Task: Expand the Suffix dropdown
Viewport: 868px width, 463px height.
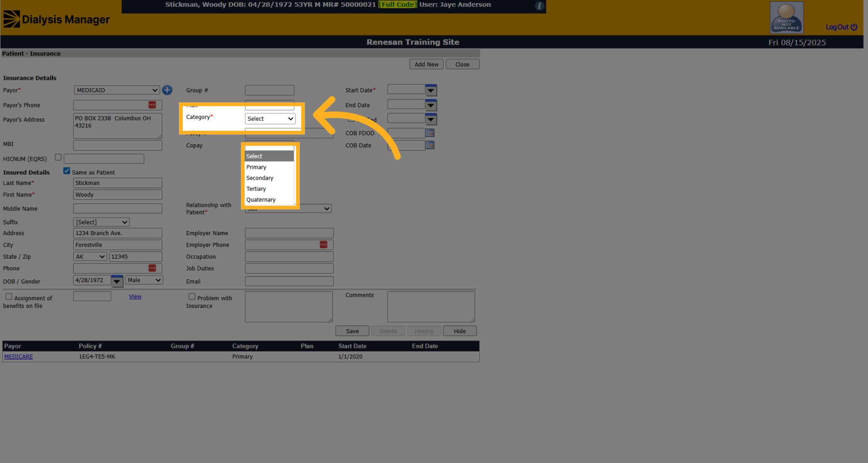Action: click(101, 222)
